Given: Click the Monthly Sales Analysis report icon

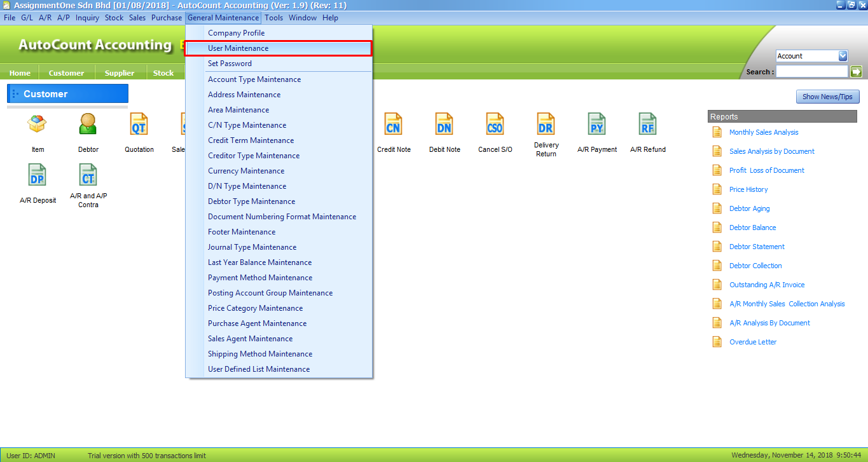Looking at the screenshot, I should click(717, 132).
